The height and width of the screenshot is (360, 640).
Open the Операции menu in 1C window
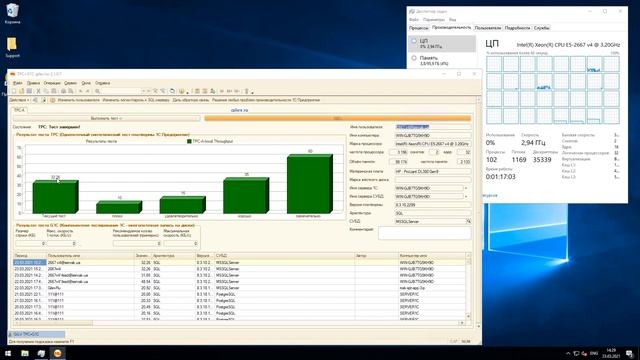pyautogui.click(x=52, y=83)
